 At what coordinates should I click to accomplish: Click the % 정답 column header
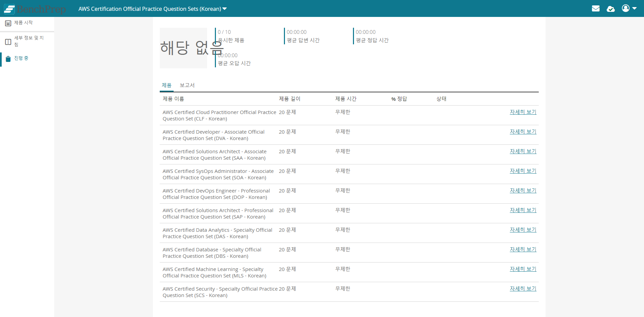pyautogui.click(x=399, y=99)
